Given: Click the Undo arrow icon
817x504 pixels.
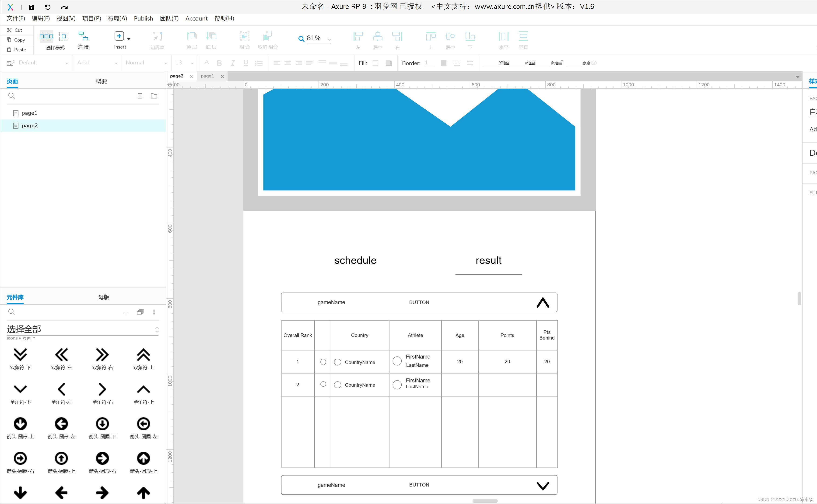Looking at the screenshot, I should pos(48,7).
